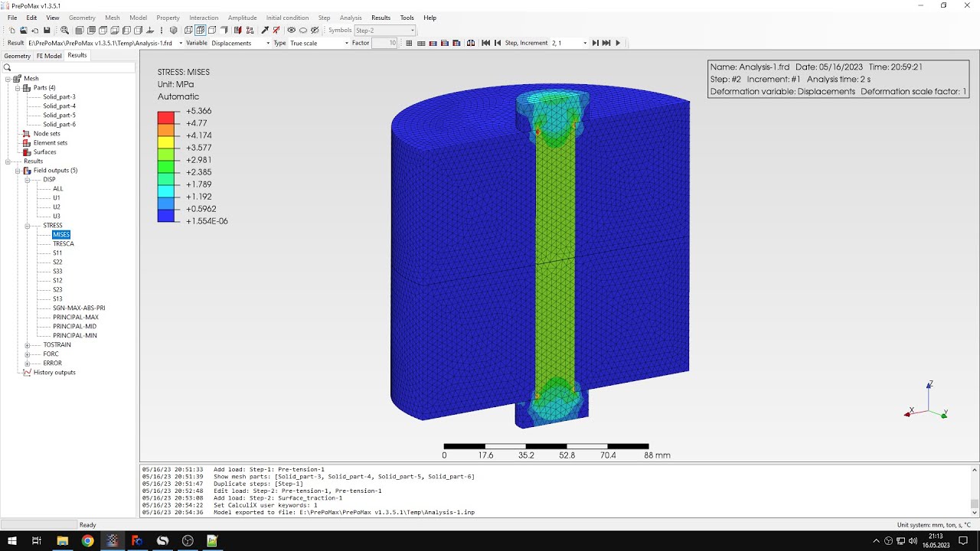The height and width of the screenshot is (551, 980).
Task: Select PRINCIPAL-MAX stress in tree
Action: click(76, 318)
